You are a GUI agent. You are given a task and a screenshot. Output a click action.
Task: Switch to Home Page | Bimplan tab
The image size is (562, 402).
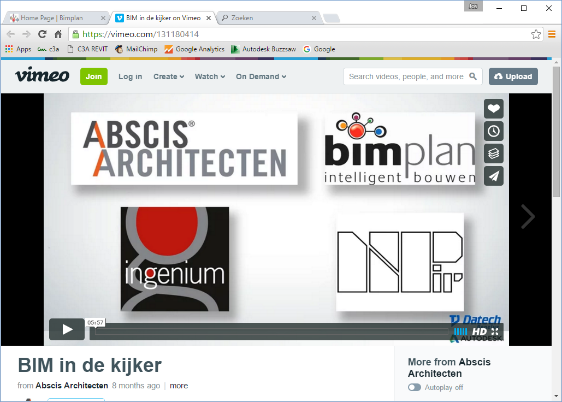[x=56, y=18]
